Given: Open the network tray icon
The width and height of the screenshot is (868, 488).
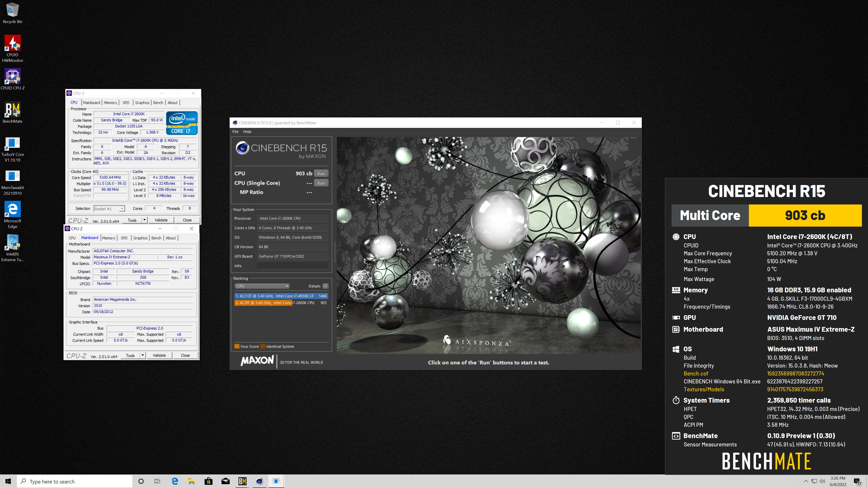Looking at the screenshot, I should point(814,481).
